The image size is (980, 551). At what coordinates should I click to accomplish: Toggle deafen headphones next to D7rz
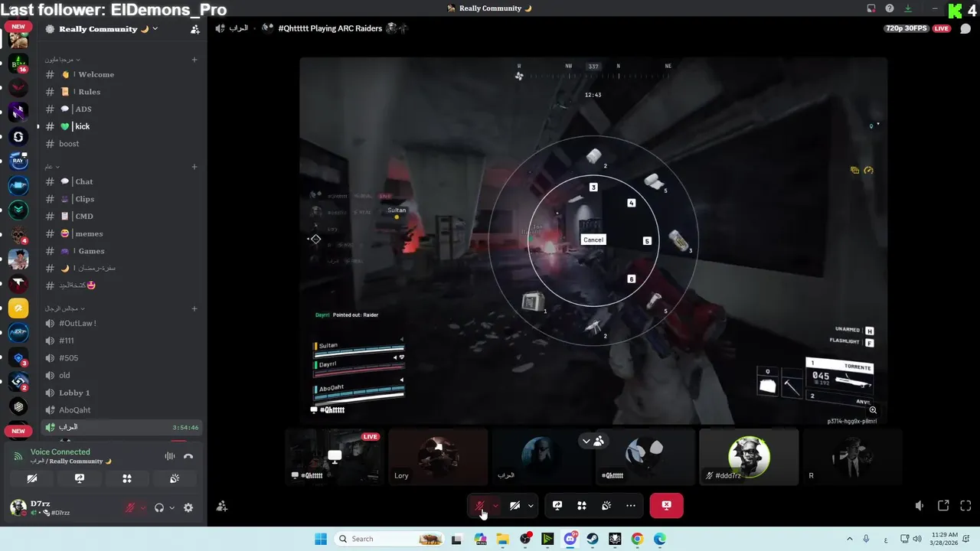point(159,507)
